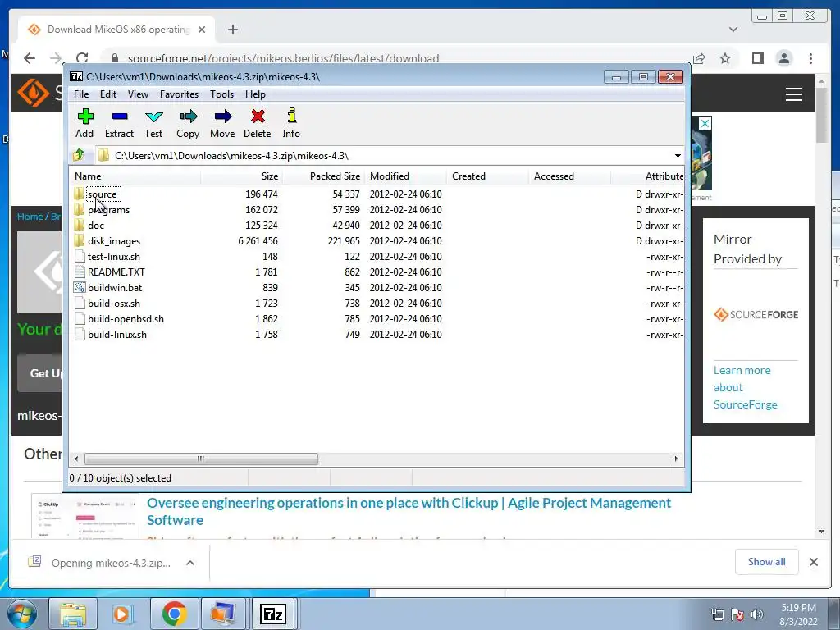Screen dimensions: 840x630
Task: Select the test-linux.sh file
Action: pos(113,257)
